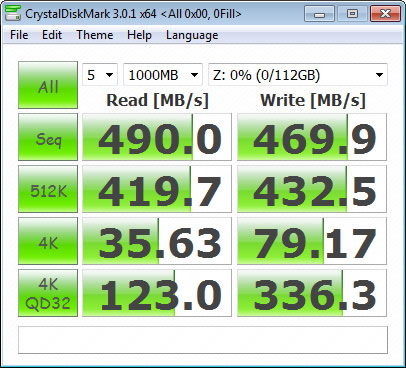The image size is (406, 368).
Task: Open the Theme menu
Action: (x=95, y=35)
